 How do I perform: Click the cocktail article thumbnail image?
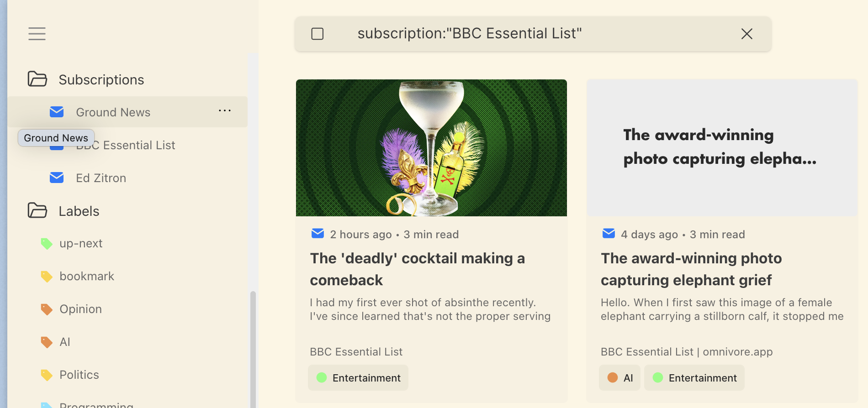431,148
